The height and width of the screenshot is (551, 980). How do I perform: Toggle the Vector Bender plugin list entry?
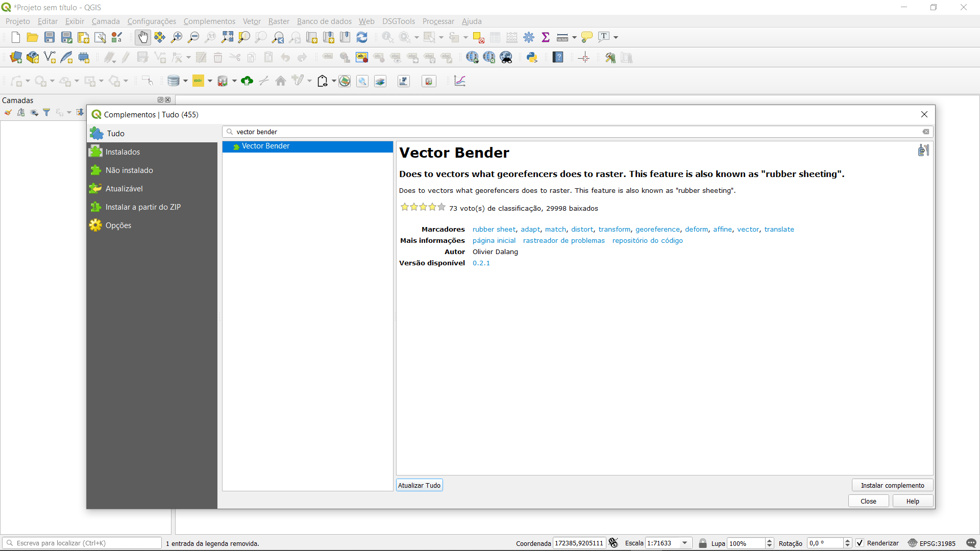265,146
